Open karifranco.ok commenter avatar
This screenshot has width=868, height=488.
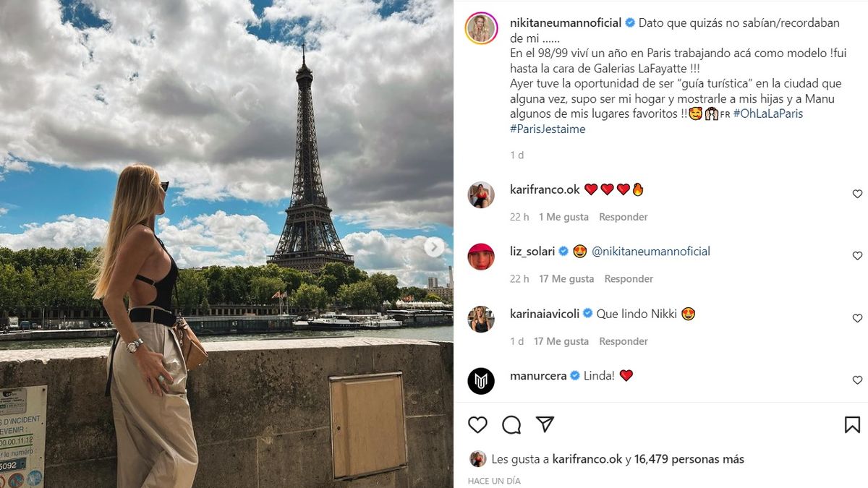coord(481,195)
